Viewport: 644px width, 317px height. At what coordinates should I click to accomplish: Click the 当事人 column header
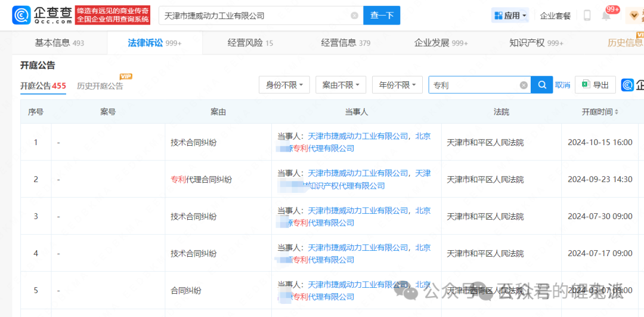pyautogui.click(x=356, y=112)
